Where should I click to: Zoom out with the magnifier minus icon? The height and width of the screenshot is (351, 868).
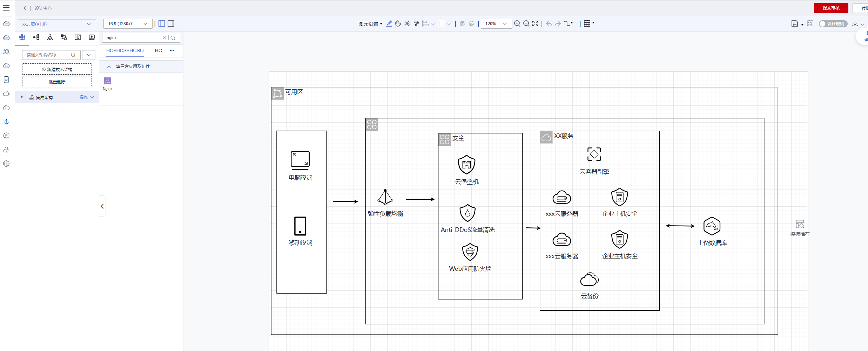click(x=526, y=23)
